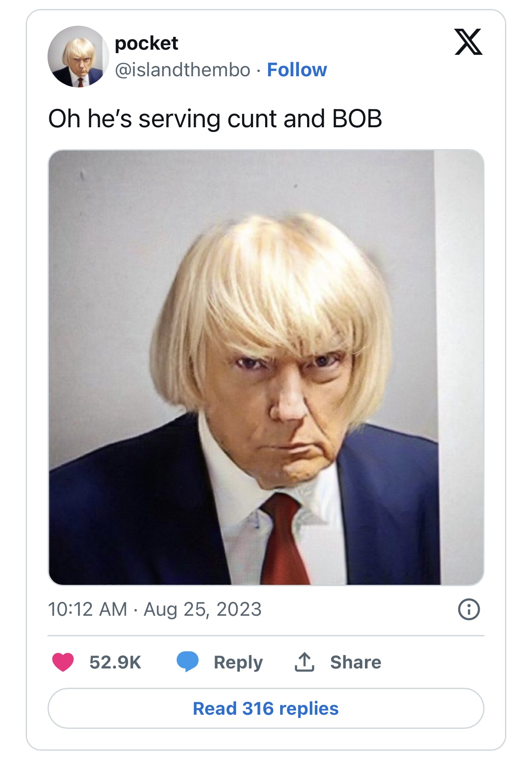Click the X logo icon
Screen dimensions: 532x758
[468, 42]
